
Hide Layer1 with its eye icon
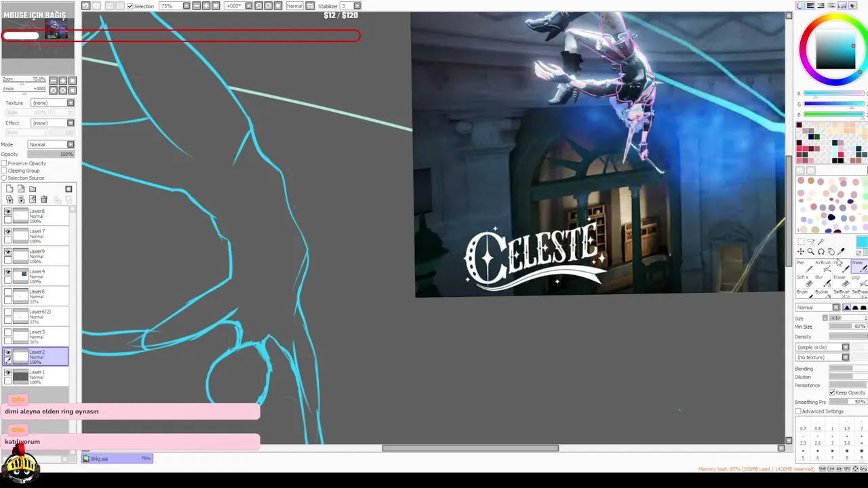click(8, 373)
